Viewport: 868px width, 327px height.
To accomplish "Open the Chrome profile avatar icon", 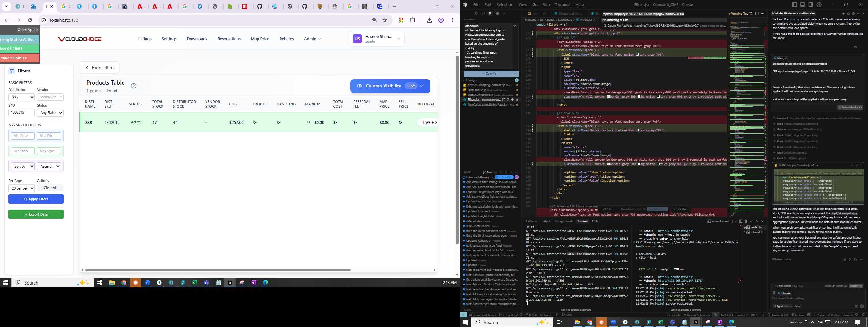I will (x=441, y=20).
